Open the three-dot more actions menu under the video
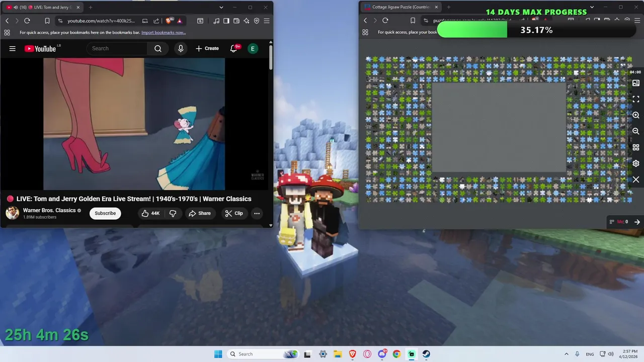 pyautogui.click(x=257, y=213)
